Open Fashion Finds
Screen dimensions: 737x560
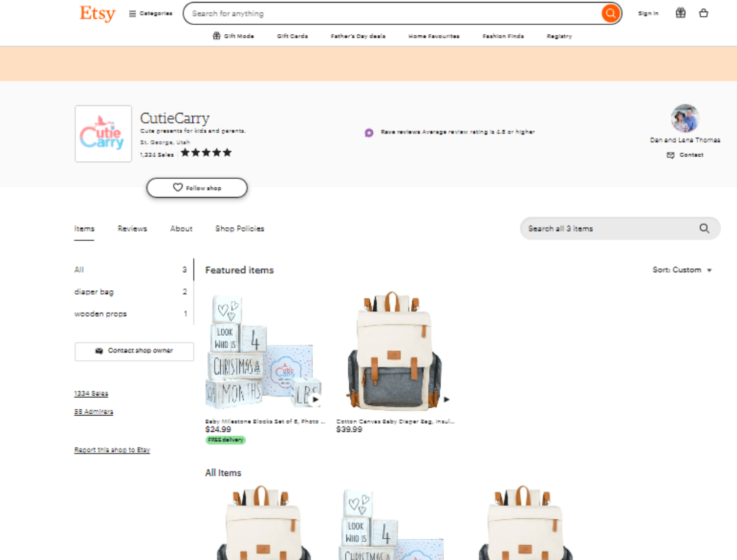pyautogui.click(x=503, y=36)
